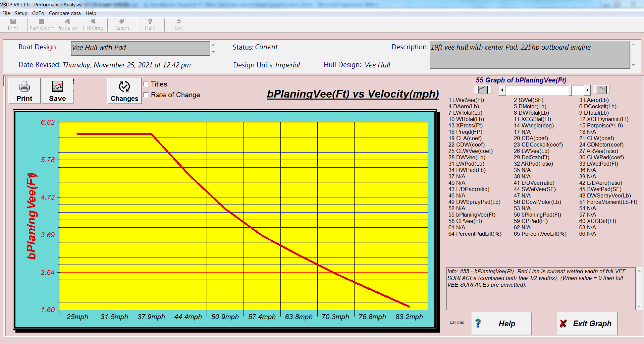The image size is (644, 344).
Task: Open the Compare data menu
Action: [x=65, y=13]
